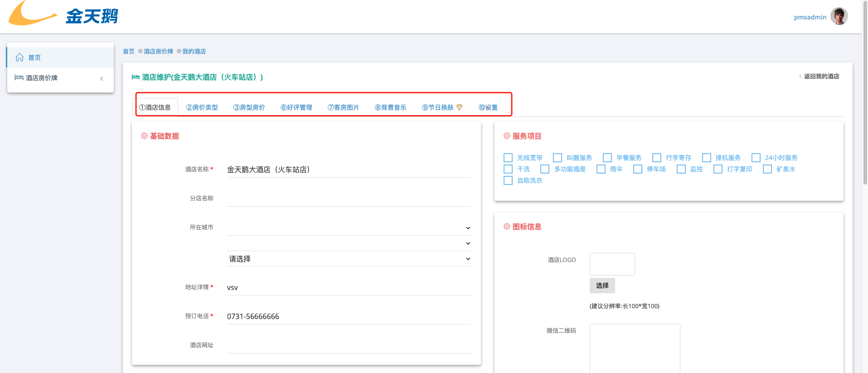The width and height of the screenshot is (868, 373).
Task: Check the 雨伞 checkbox
Action: click(601, 169)
